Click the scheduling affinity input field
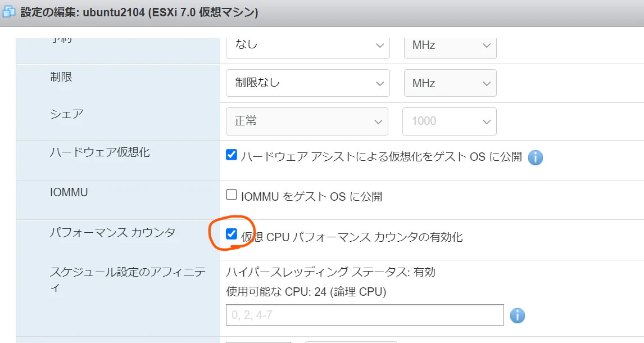 365,315
